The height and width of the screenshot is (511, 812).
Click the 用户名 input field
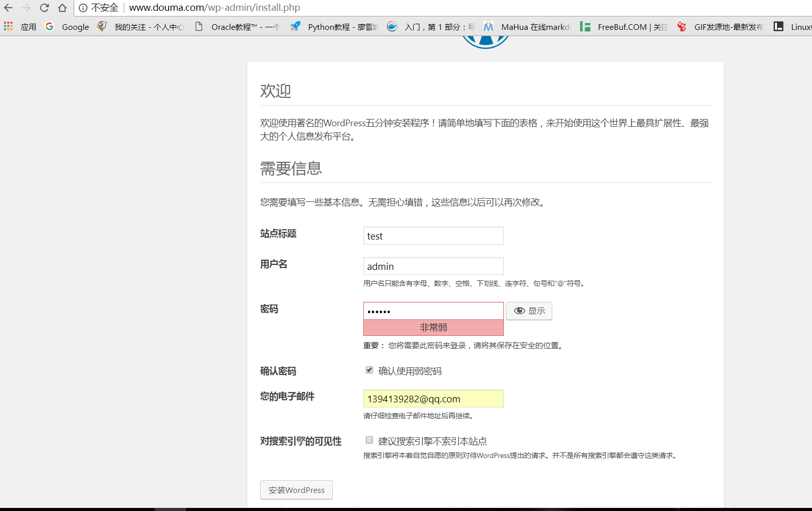coord(433,266)
